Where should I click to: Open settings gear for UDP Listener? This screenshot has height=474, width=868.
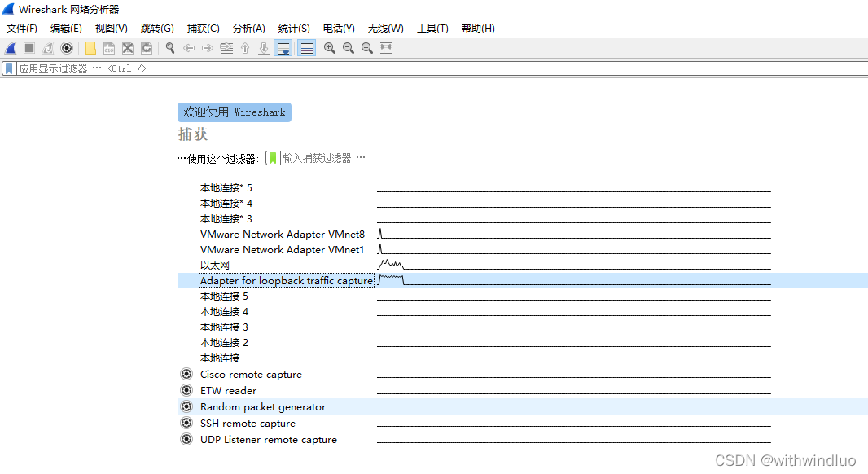tap(186, 439)
